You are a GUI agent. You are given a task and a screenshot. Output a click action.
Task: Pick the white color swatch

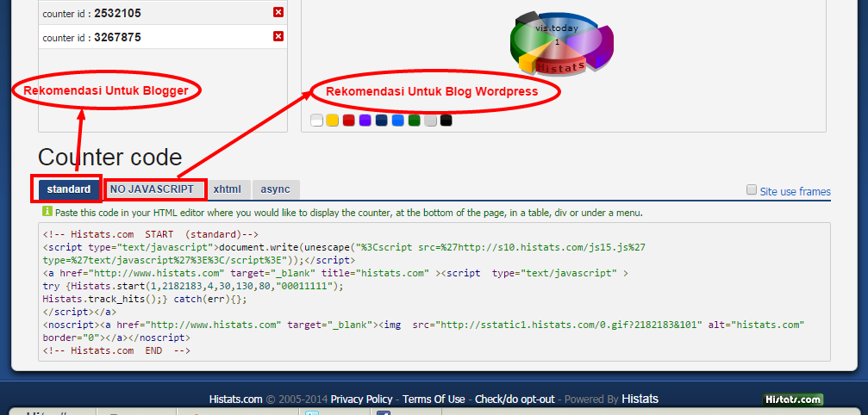pos(316,120)
